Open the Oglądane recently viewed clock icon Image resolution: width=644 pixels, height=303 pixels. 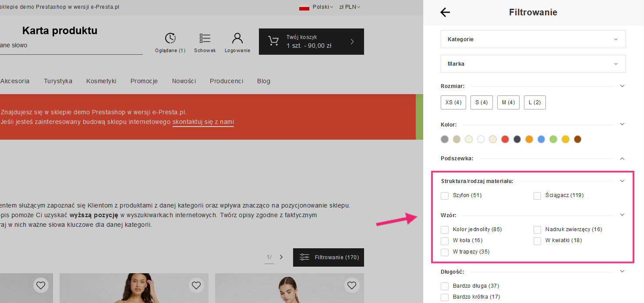[x=170, y=39]
